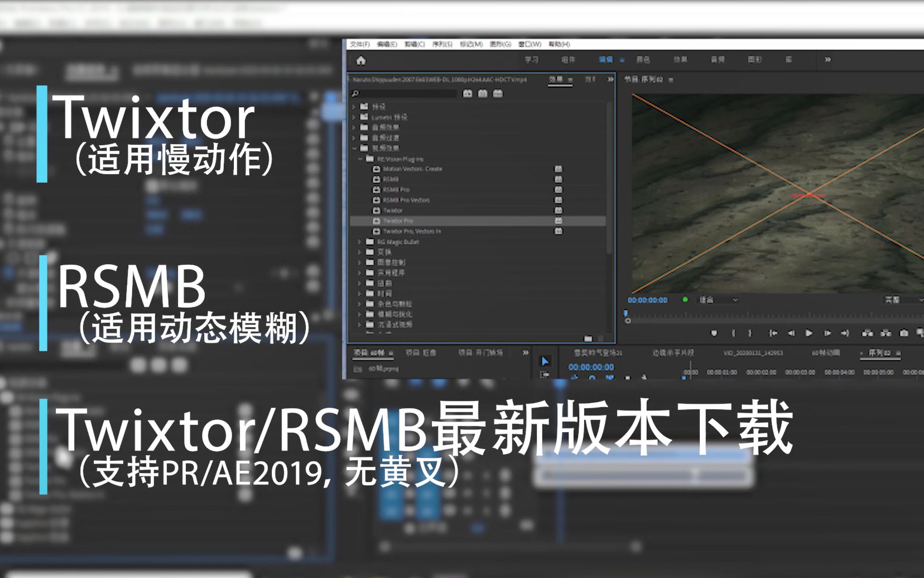Toggle the YUV effects filter icon
Screen dimensions: 924x578
tap(498, 93)
